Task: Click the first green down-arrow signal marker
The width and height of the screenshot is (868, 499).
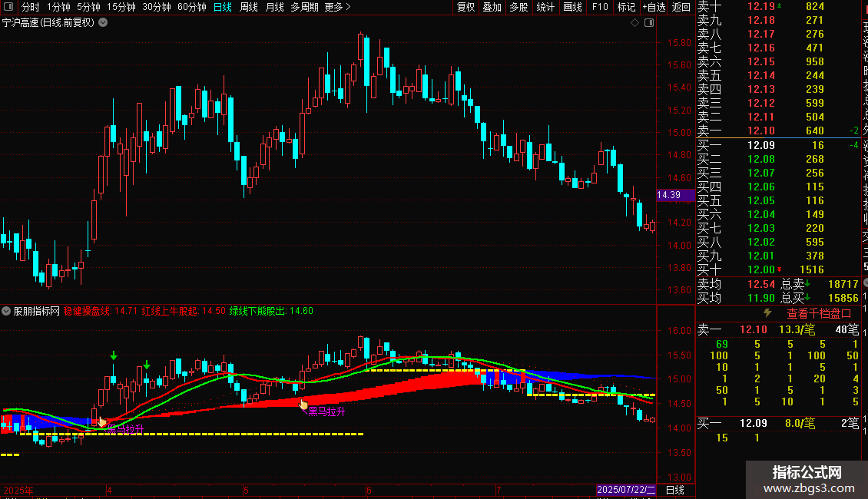Action: [114, 355]
